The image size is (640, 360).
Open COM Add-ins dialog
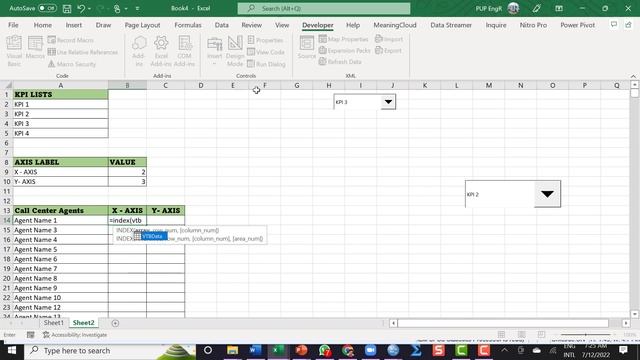pyautogui.click(x=184, y=51)
